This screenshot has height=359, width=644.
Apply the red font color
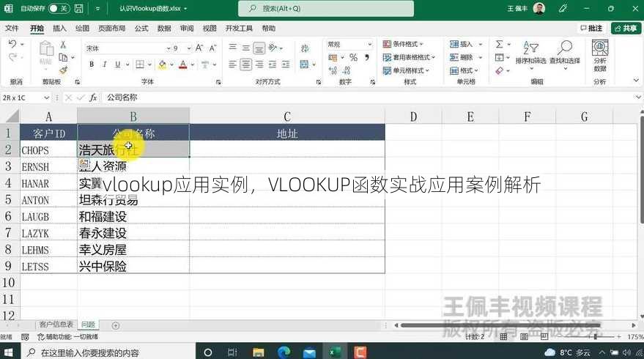tap(183, 64)
